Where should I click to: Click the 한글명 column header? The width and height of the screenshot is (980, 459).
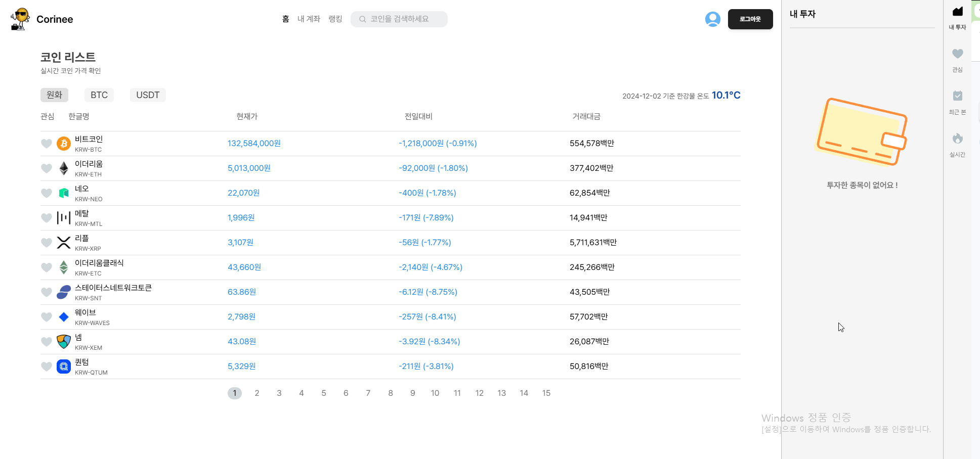pyautogui.click(x=79, y=116)
